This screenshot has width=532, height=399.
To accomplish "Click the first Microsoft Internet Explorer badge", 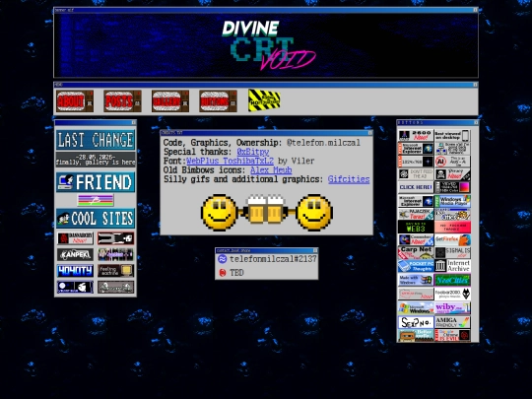I will (x=416, y=148).
